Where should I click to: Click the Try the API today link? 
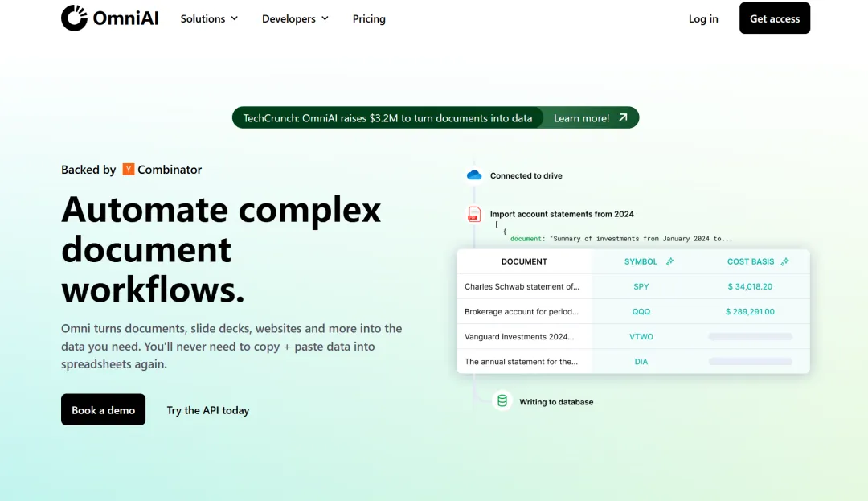[208, 410]
